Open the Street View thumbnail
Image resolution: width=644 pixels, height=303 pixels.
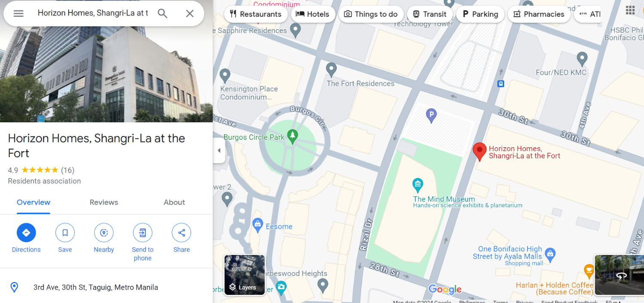pyautogui.click(x=619, y=275)
